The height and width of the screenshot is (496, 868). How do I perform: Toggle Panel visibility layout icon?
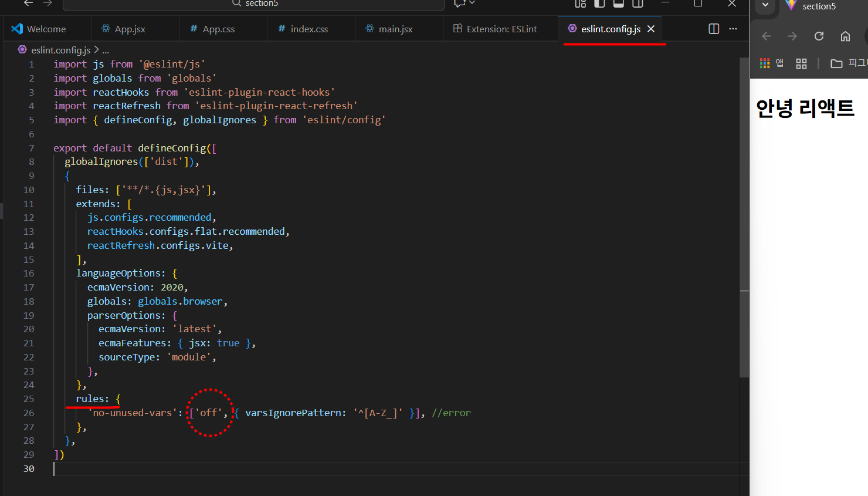point(619,4)
